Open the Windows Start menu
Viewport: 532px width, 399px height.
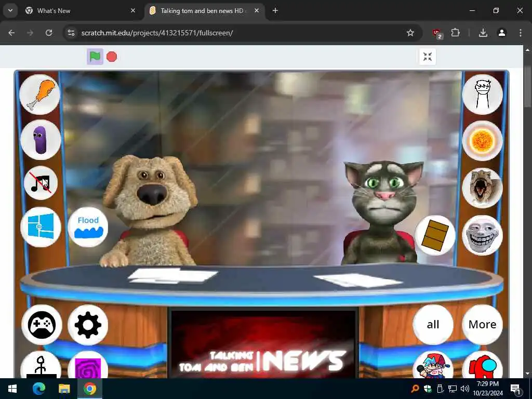12,389
